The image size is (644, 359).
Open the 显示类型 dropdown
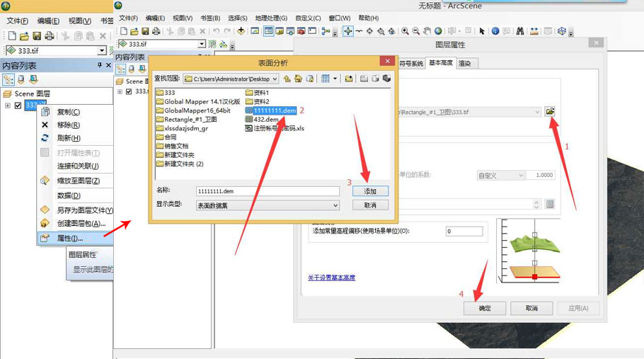point(335,205)
